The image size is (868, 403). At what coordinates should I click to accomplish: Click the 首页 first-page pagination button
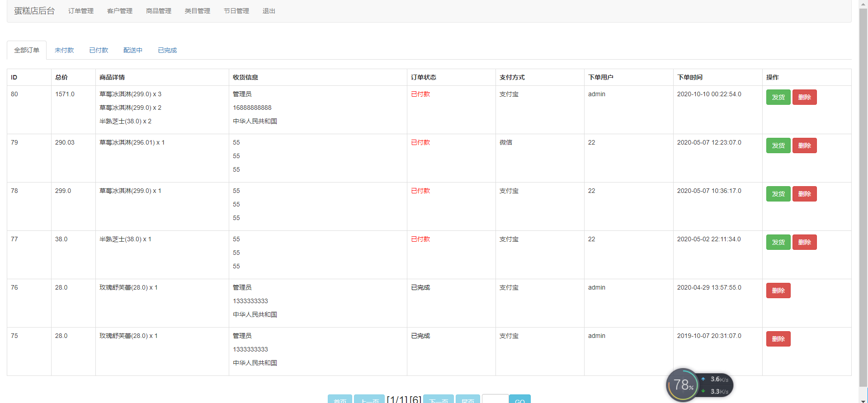point(340,399)
